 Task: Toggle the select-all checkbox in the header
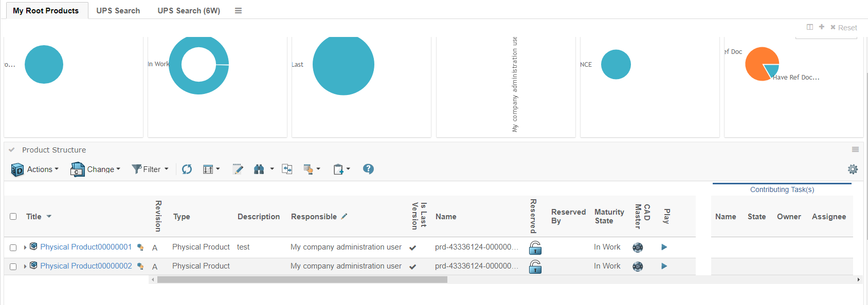coord(13,217)
